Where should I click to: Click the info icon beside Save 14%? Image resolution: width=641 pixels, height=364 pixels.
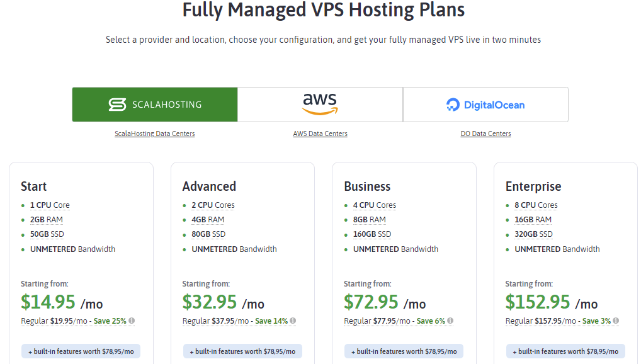click(293, 321)
